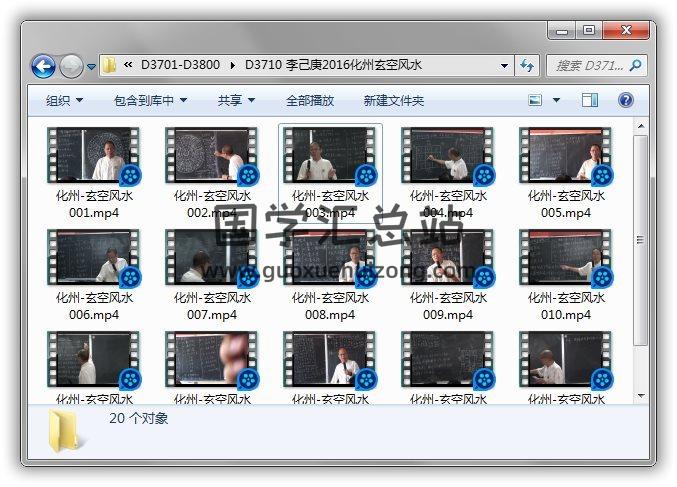Select the 化州-玄空风水004.mp4 thumbnail
Image resolution: width=677 pixels, height=487 pixels.
pos(448,155)
